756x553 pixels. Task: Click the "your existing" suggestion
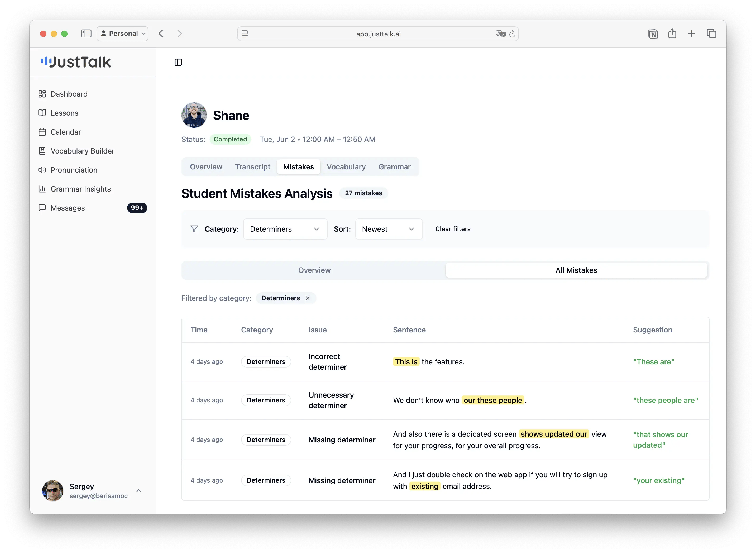pyautogui.click(x=659, y=481)
